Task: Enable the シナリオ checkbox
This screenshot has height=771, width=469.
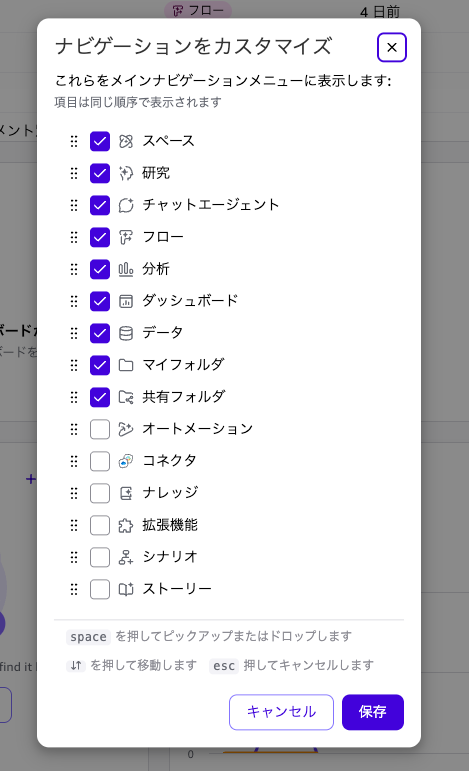Action: click(x=100, y=558)
